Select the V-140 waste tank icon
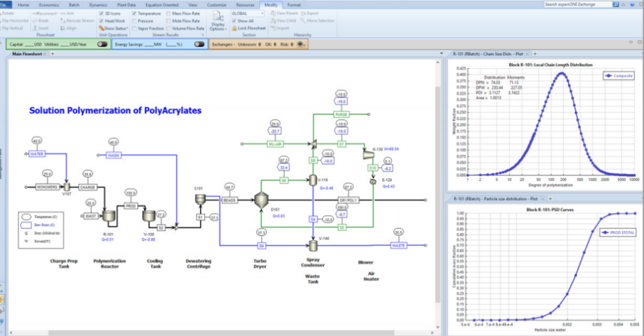Image resolution: width=644 pixels, height=336 pixels. click(x=313, y=246)
